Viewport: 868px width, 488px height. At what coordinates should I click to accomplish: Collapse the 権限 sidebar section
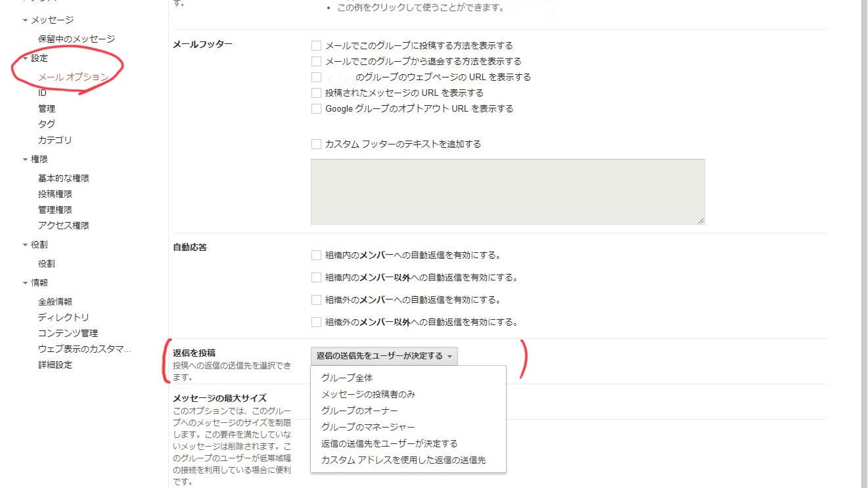(25, 160)
